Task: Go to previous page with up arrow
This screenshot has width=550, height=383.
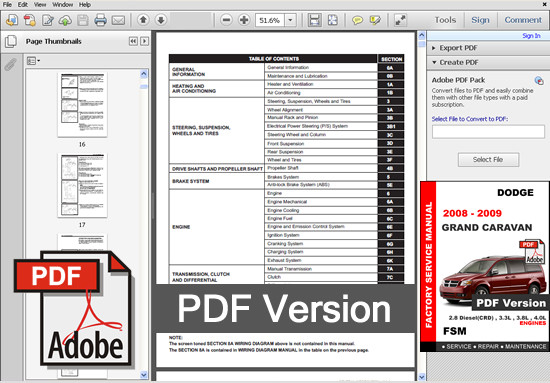Action: pos(143,20)
